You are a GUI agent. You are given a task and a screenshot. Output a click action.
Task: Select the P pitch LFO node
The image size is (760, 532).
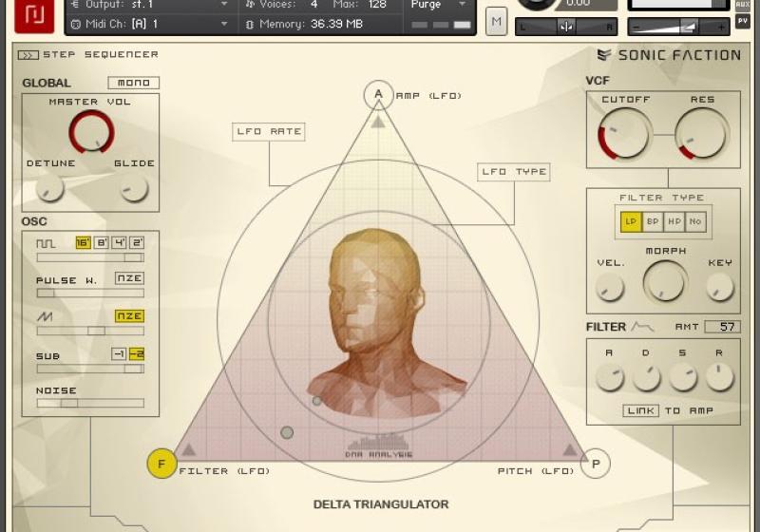pyautogui.click(x=596, y=464)
